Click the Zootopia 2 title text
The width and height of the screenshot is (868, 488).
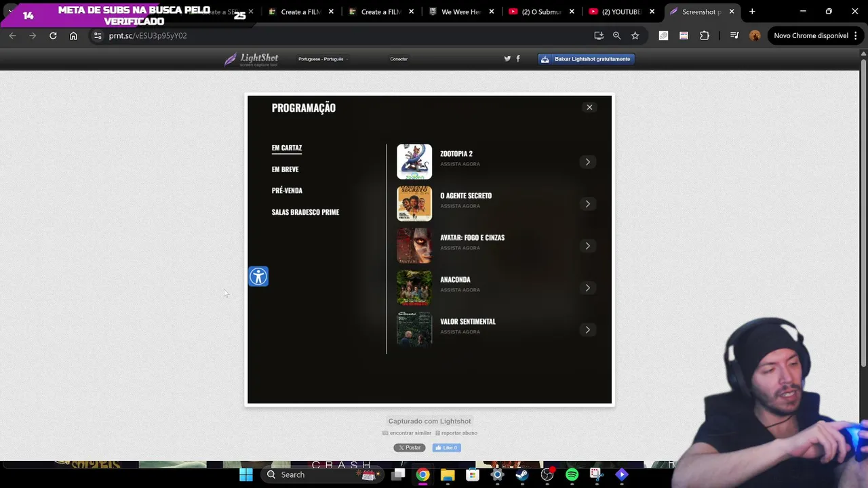click(456, 154)
